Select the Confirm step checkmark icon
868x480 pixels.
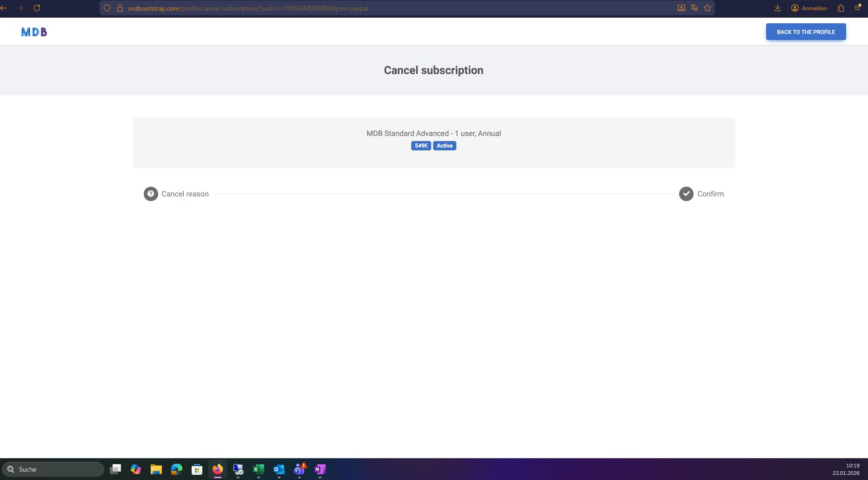coord(686,194)
